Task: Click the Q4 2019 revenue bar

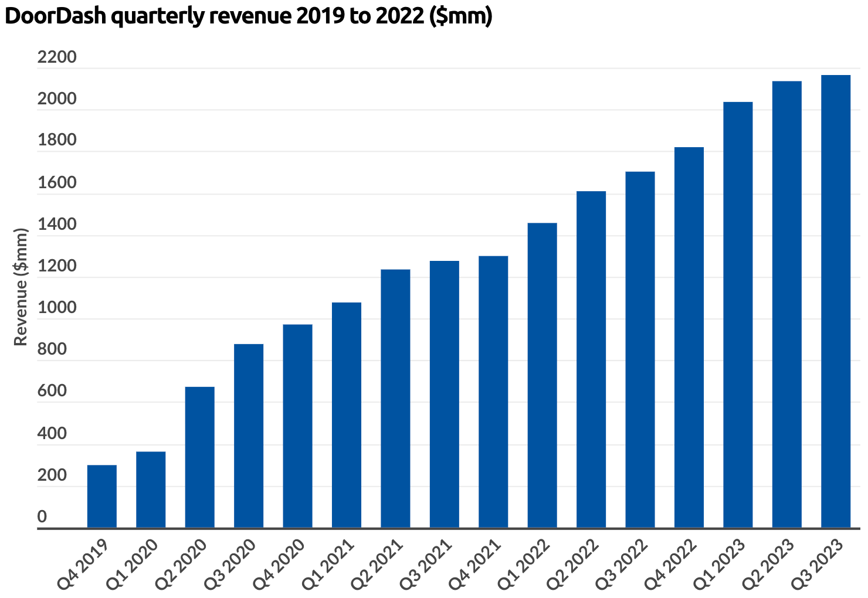Action: [x=102, y=496]
